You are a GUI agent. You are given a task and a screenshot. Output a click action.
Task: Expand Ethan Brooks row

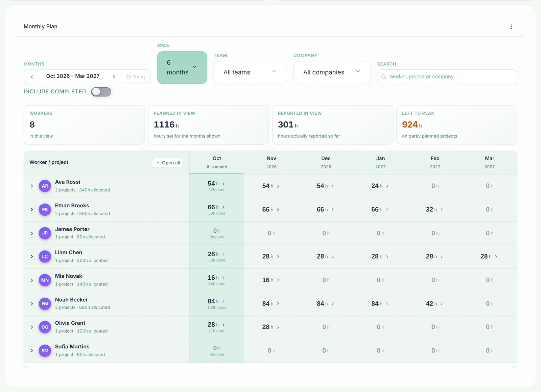coord(32,210)
